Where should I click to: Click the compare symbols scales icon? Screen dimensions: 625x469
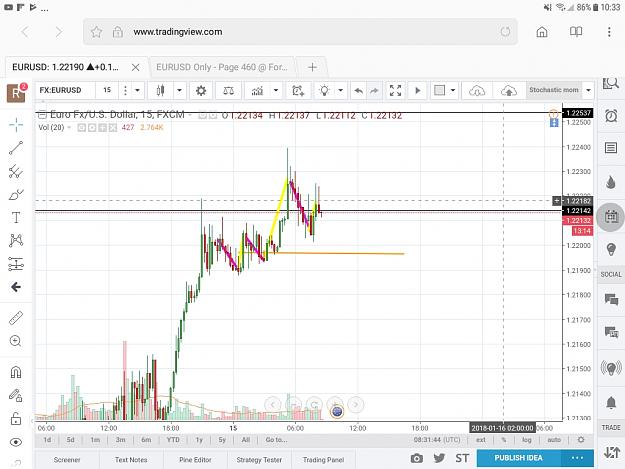(x=228, y=90)
